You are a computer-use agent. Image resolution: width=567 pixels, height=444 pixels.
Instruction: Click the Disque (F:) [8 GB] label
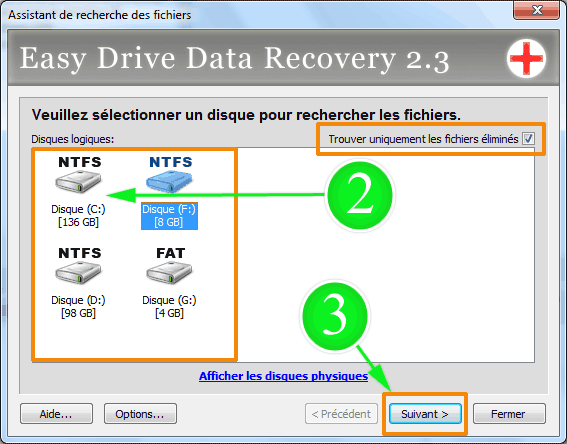coord(169,216)
